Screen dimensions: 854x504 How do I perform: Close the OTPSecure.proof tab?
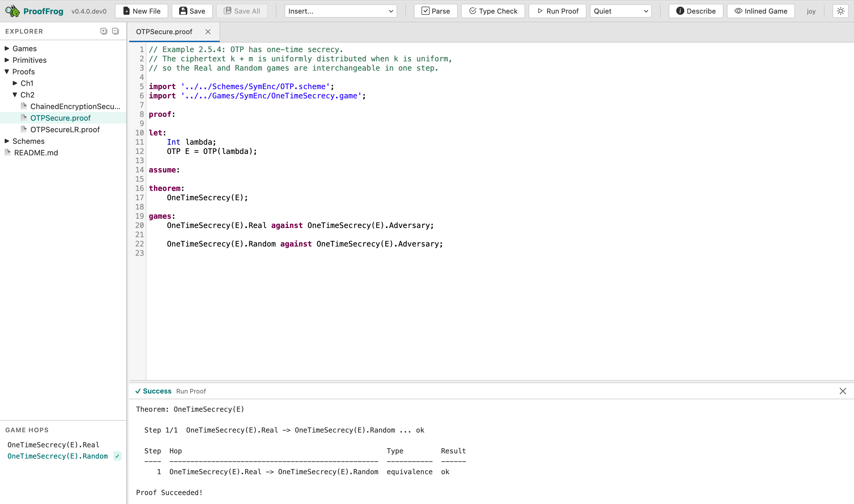click(208, 32)
